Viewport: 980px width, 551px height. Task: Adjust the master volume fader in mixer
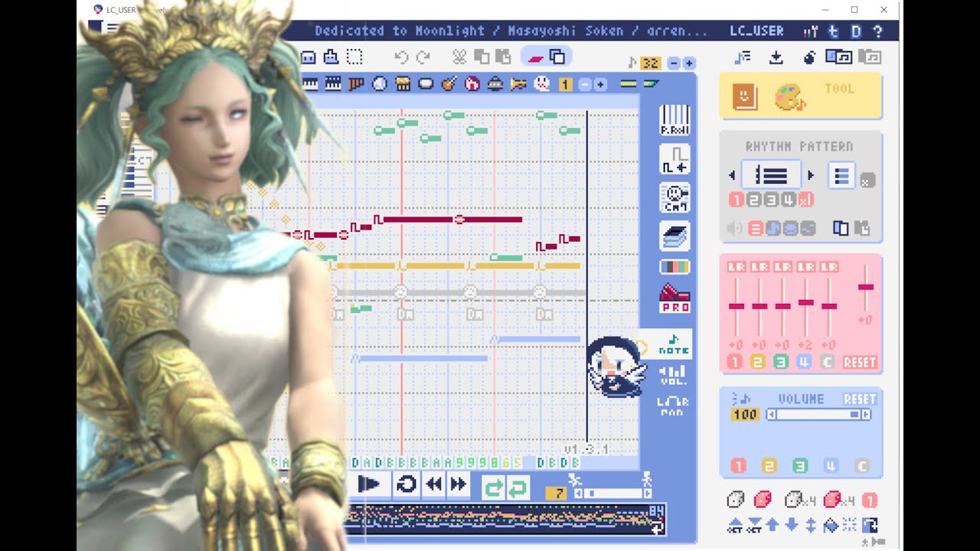coord(865,287)
